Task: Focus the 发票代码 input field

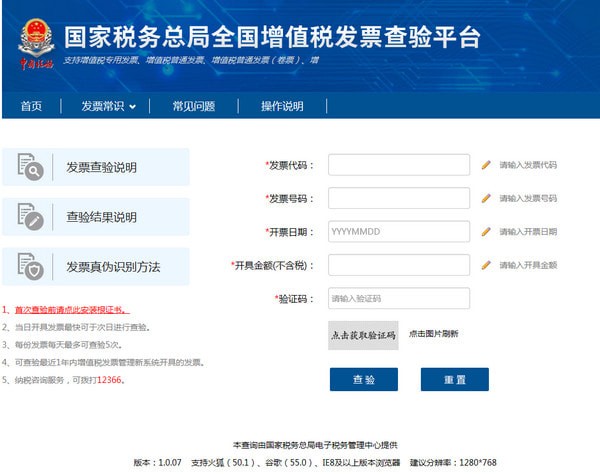Action: tap(399, 165)
